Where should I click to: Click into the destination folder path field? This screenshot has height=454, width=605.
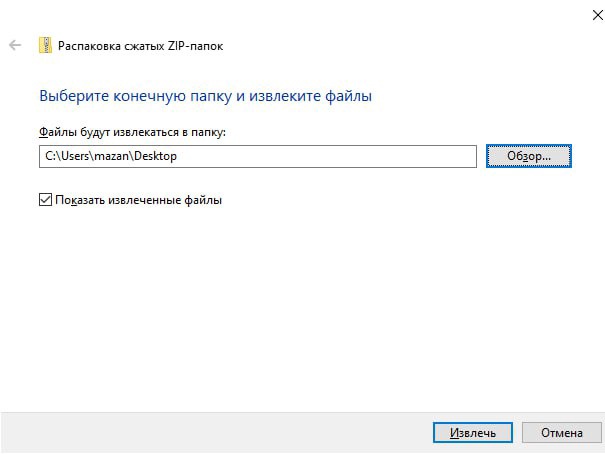pyautogui.click(x=300, y=156)
